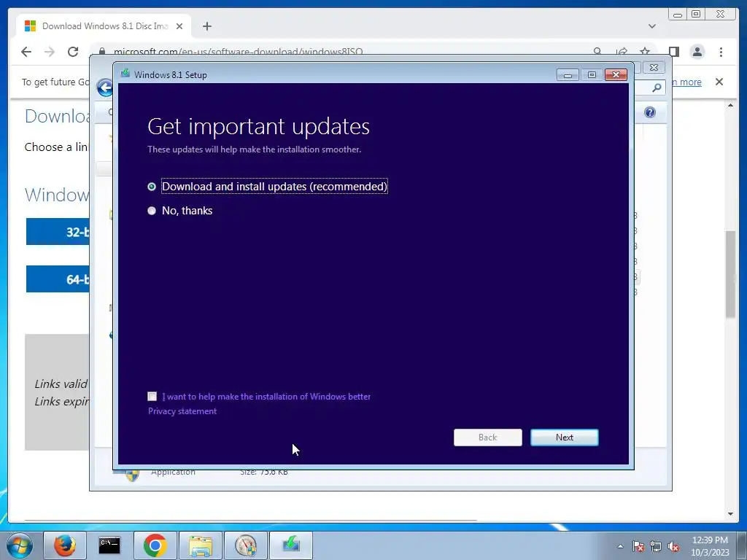Click the share page icon in address bar
This screenshot has width=747, height=560.
tap(622, 52)
